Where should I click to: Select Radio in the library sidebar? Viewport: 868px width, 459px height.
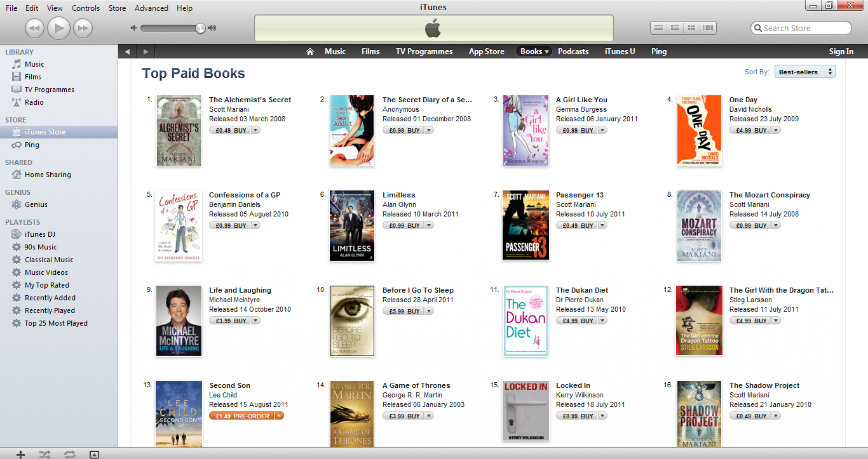click(x=34, y=102)
